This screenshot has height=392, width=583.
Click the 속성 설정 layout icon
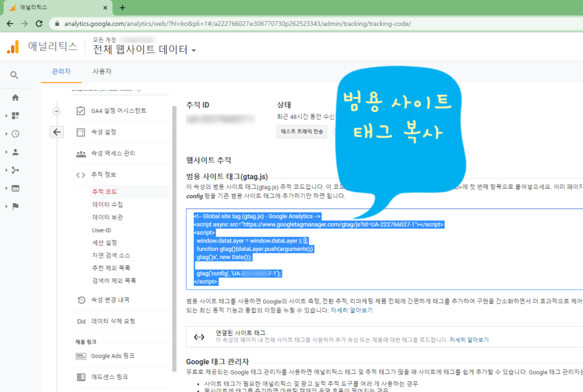tap(81, 132)
